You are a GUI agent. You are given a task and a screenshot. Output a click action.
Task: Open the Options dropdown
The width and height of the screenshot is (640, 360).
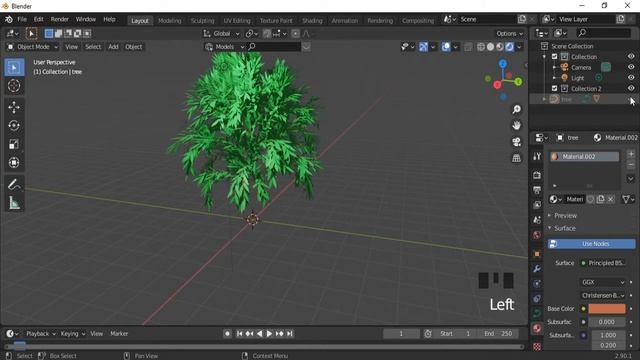point(509,33)
